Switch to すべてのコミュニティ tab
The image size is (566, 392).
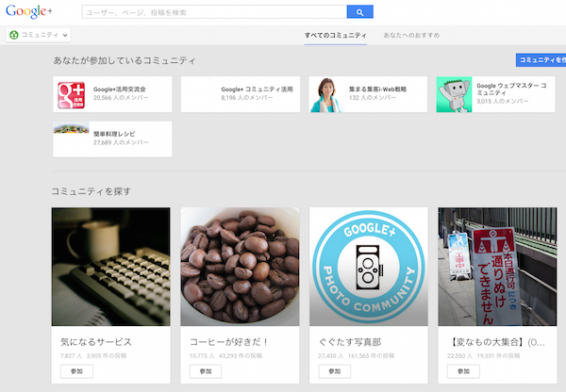tap(335, 36)
